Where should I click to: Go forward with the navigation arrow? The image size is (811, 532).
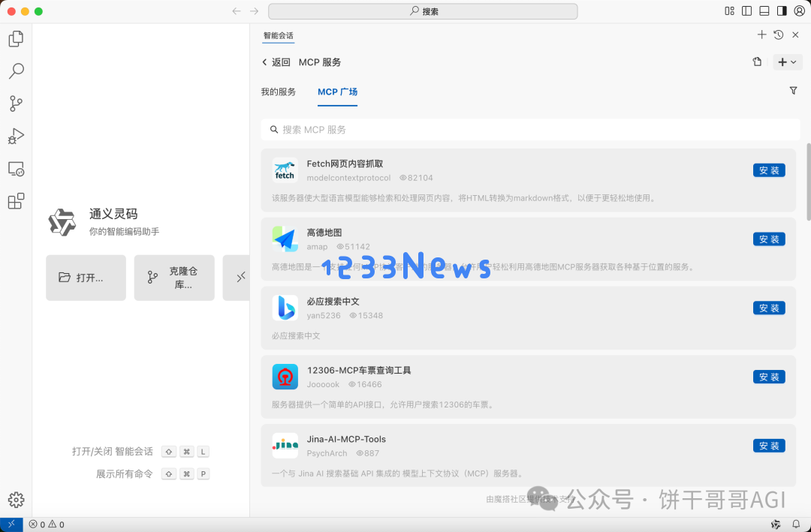pyautogui.click(x=254, y=11)
